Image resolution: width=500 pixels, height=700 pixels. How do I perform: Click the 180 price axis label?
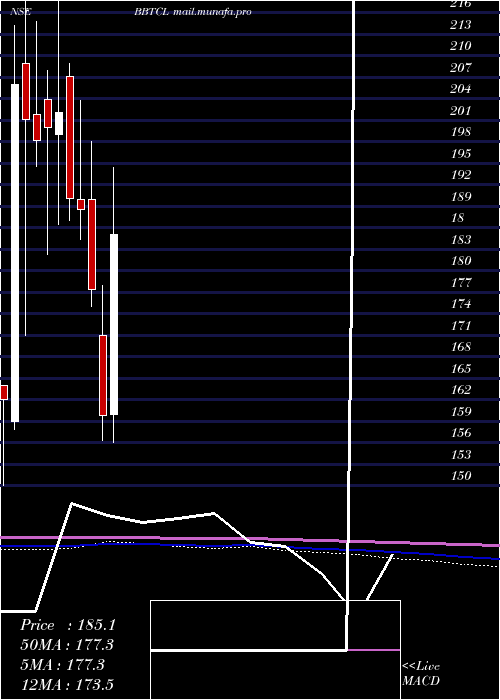(x=461, y=261)
